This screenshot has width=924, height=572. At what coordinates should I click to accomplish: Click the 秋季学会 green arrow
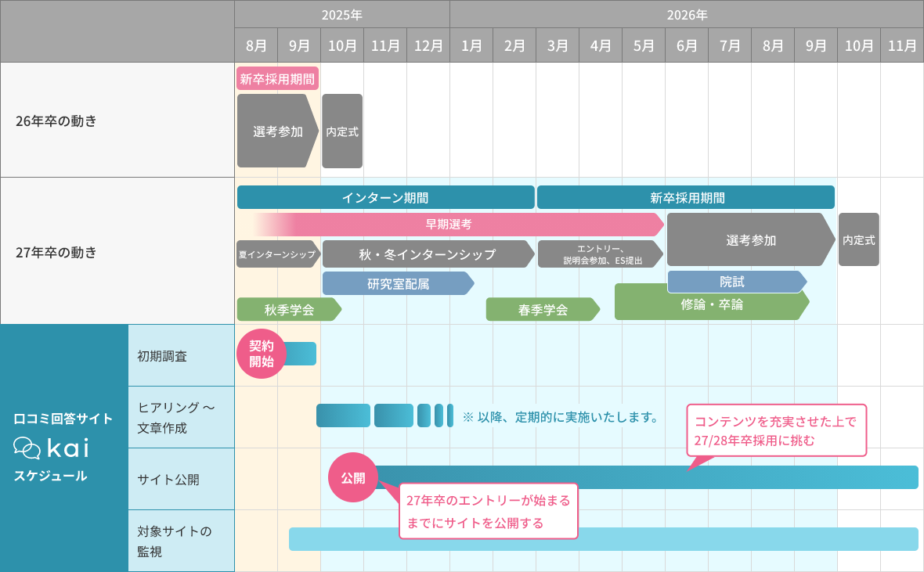[288, 310]
